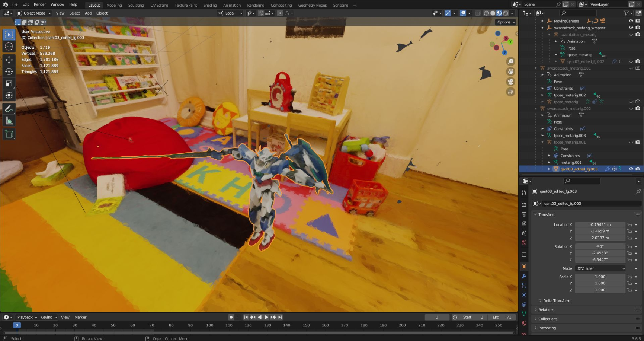
Task: Open the Render menu
Action: [x=40, y=4]
